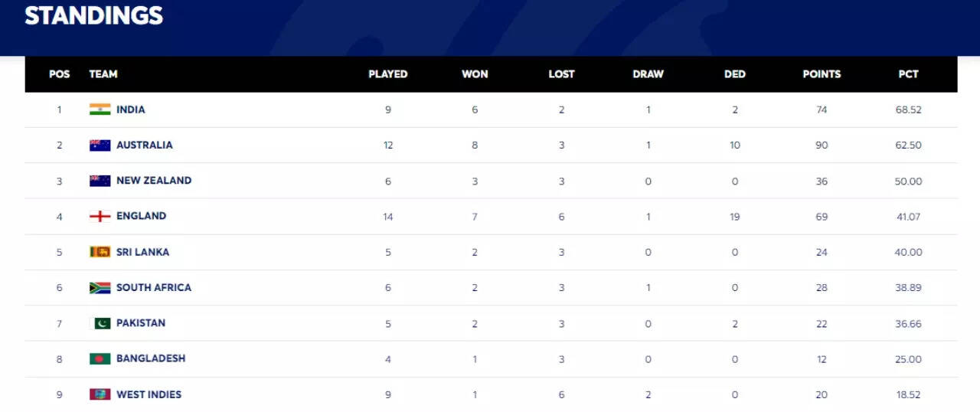Click the STANDINGS heading
The image size is (980, 412).
pos(94,16)
